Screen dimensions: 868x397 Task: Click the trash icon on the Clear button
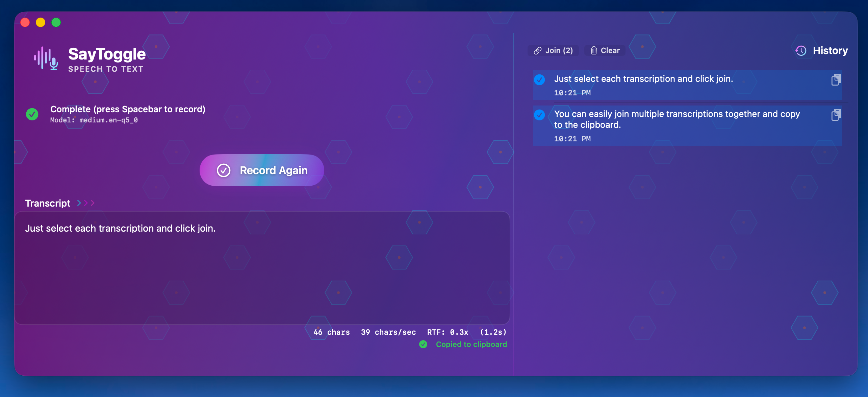[x=593, y=50]
